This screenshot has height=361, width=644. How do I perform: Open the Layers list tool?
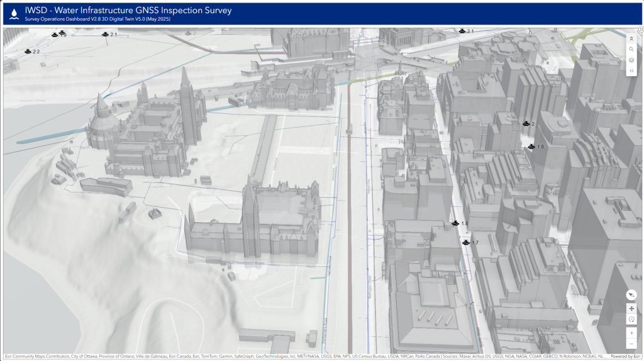631,60
